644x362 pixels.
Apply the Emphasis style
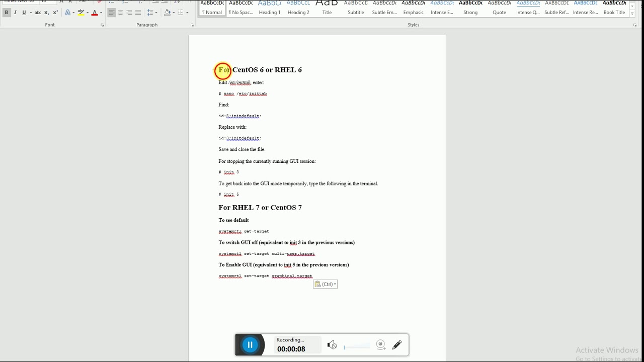[414, 8]
